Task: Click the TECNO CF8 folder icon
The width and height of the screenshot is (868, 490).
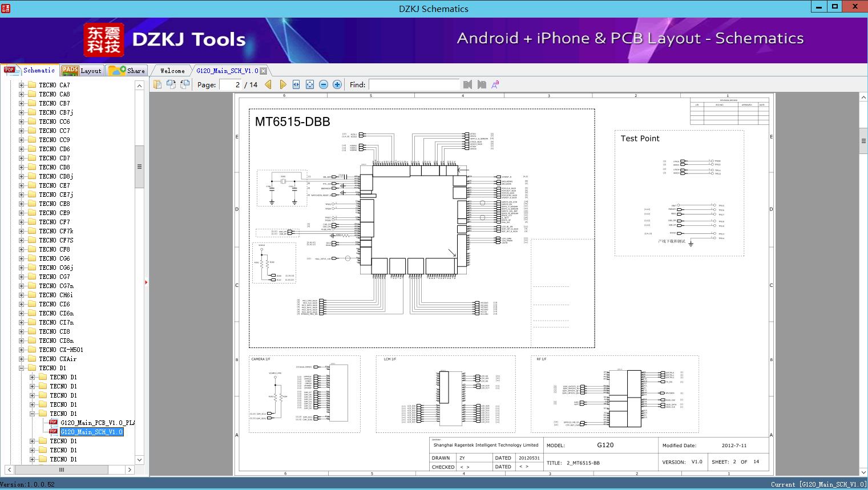Action: [x=31, y=249]
